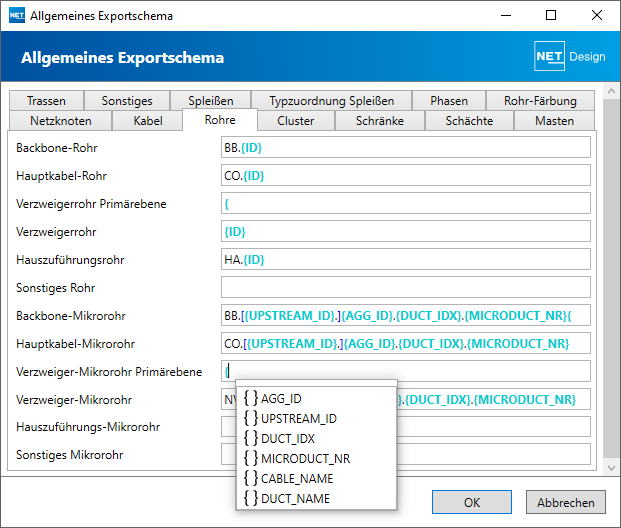Viewport: 621px width, 528px height.
Task: Switch to the Schränke tab
Action: tap(379, 120)
